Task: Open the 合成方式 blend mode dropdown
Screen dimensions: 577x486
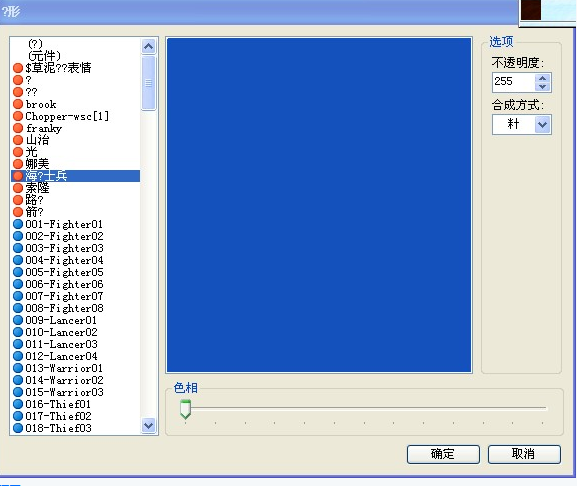Action: pos(542,124)
